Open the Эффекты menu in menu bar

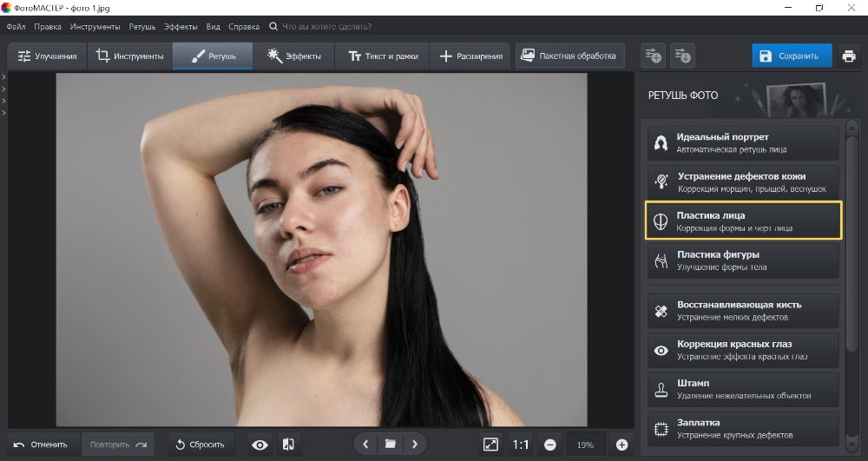180,27
